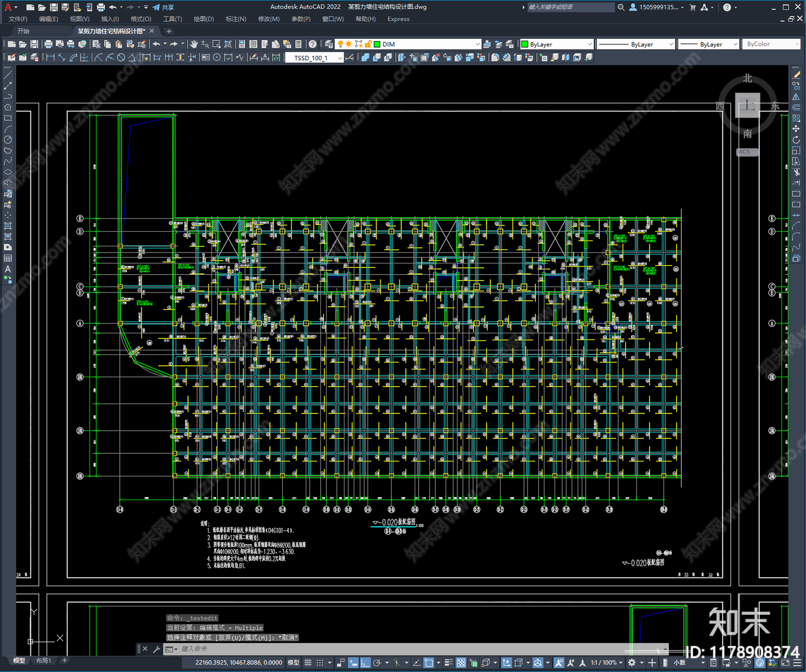Select the Pan hand tool

click(194, 44)
